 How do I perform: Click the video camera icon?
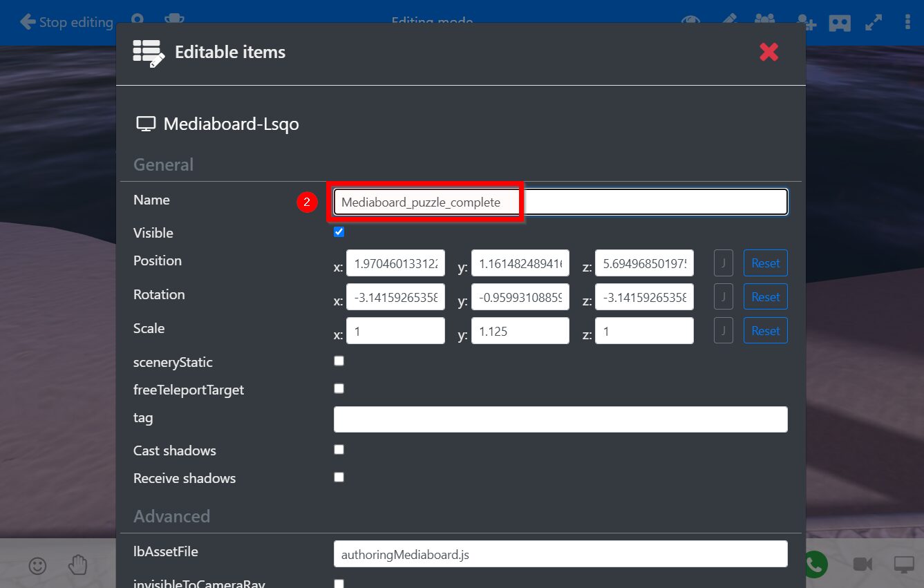(862, 565)
